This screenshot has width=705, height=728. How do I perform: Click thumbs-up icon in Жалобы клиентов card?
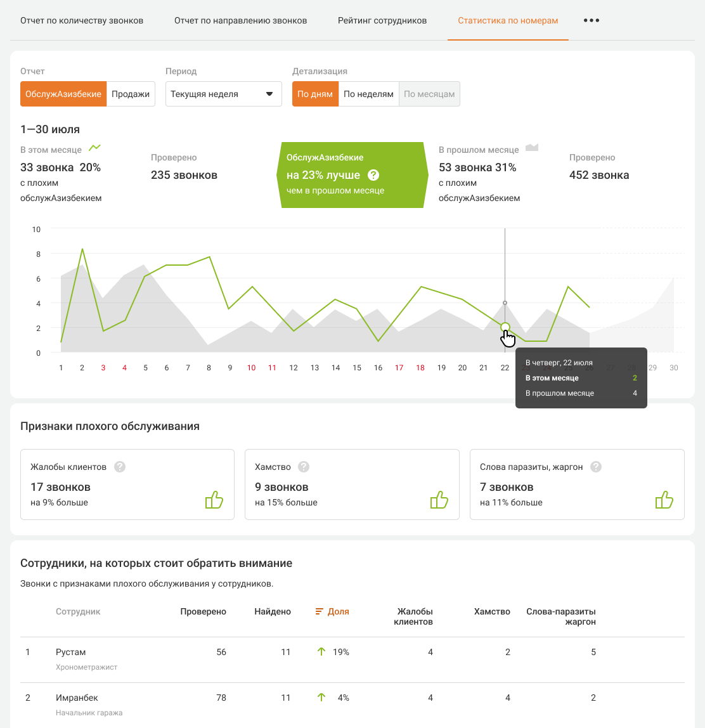pyautogui.click(x=214, y=500)
